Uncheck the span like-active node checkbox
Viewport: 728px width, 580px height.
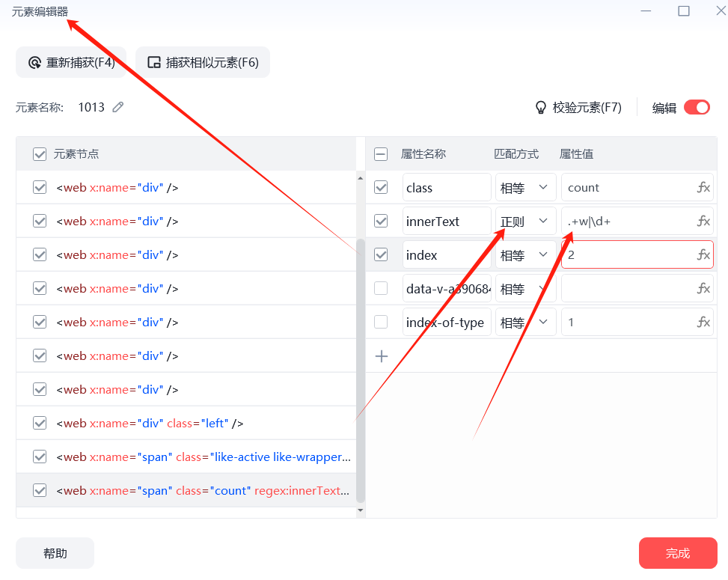tap(40, 457)
